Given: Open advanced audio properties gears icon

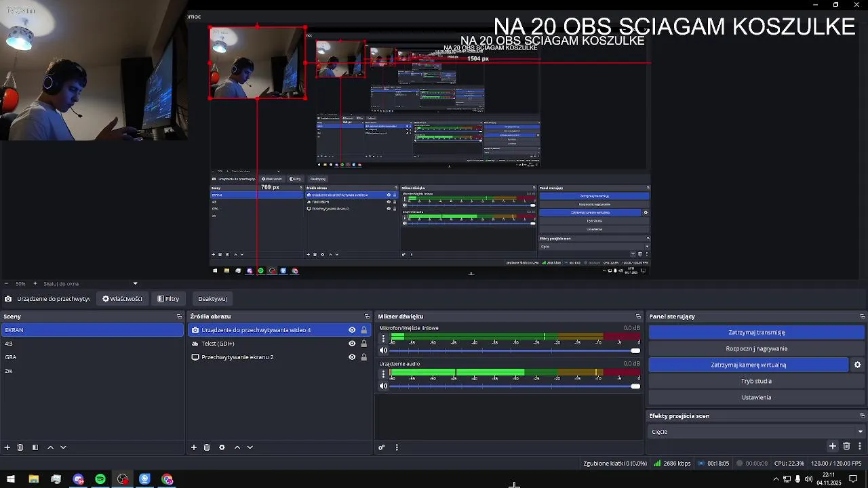Looking at the screenshot, I should (382, 447).
